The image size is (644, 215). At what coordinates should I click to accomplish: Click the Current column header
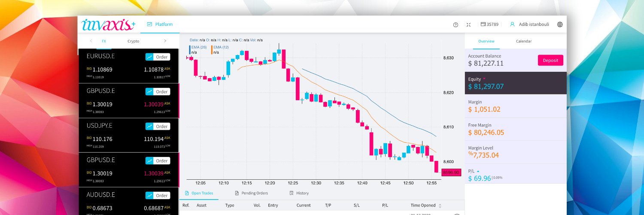click(304, 206)
